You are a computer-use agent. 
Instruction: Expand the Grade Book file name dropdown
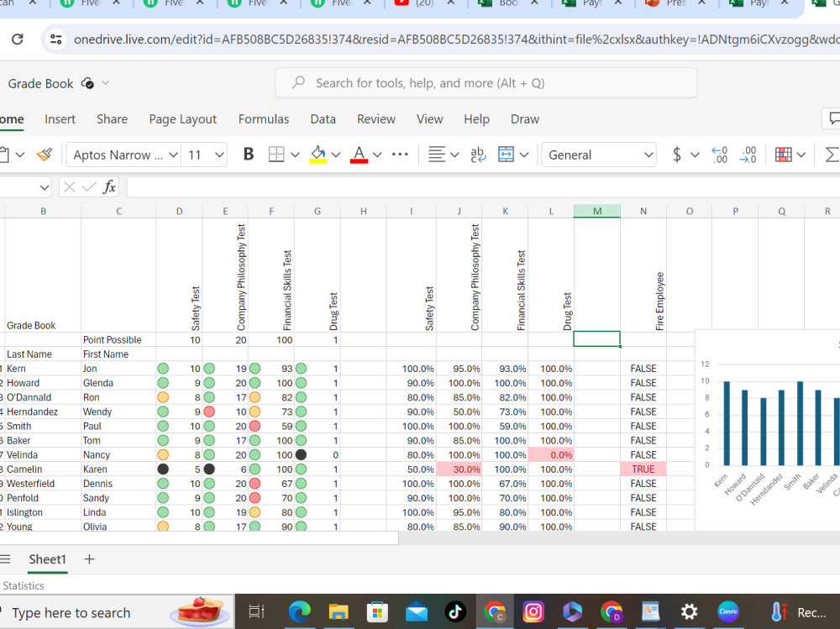[x=106, y=83]
